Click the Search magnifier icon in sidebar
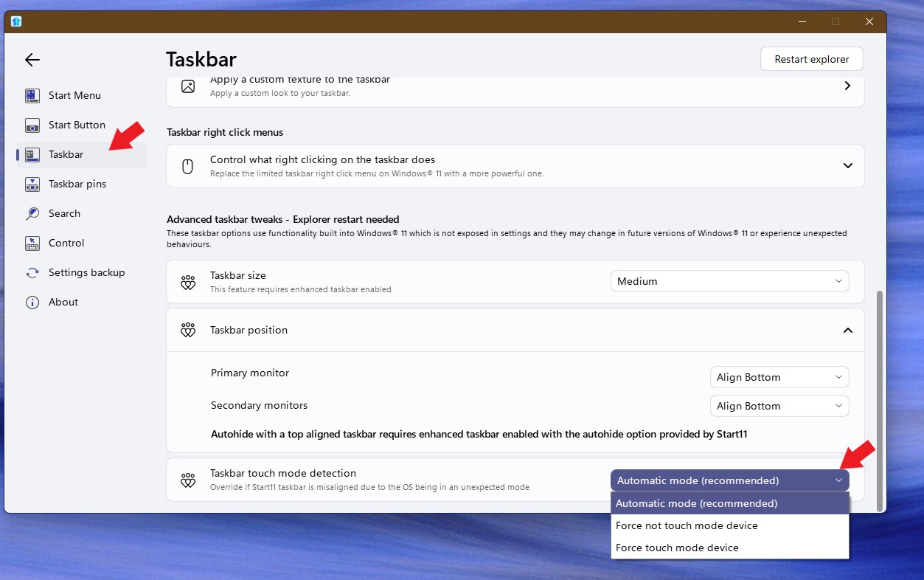This screenshot has height=580, width=924. [32, 213]
